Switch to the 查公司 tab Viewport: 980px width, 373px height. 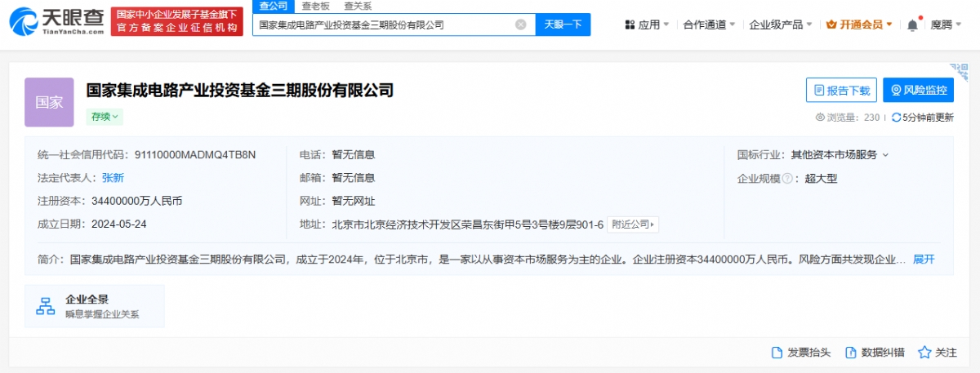272,6
